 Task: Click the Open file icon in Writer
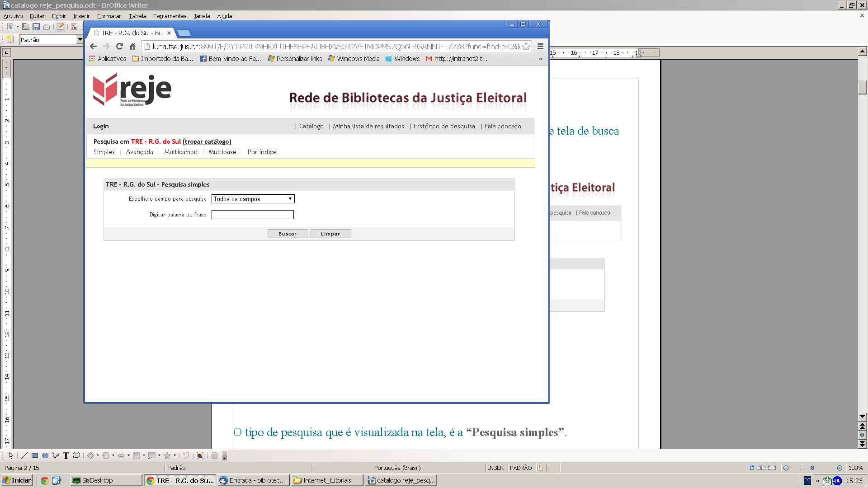[x=26, y=27]
